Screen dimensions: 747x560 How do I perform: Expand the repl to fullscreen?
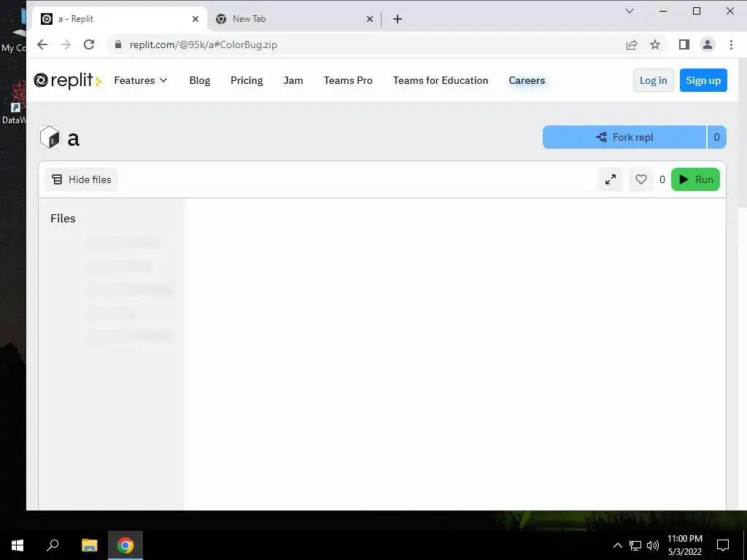coord(611,179)
